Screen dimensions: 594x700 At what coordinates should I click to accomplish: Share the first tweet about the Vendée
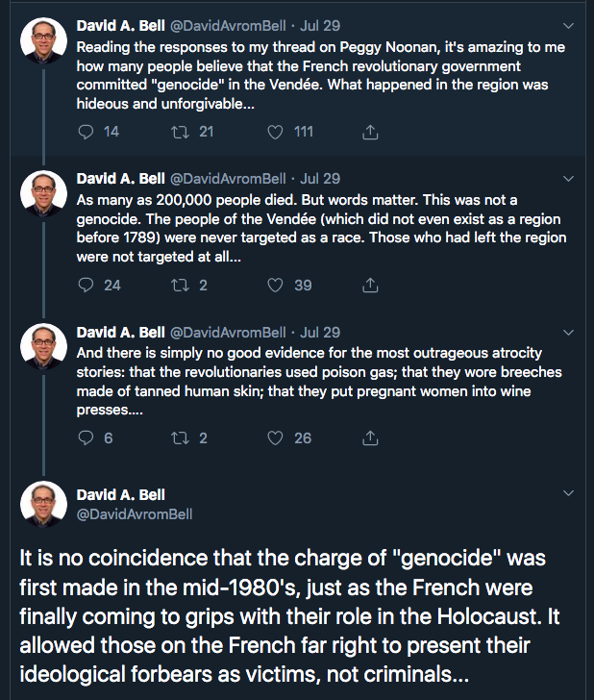(x=370, y=132)
